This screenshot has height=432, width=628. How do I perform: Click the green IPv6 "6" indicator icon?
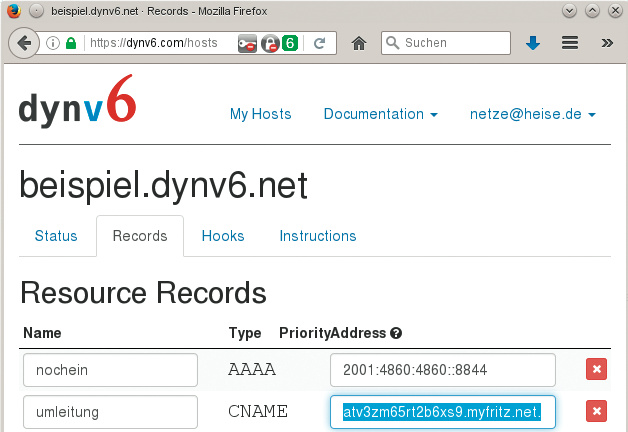click(290, 43)
